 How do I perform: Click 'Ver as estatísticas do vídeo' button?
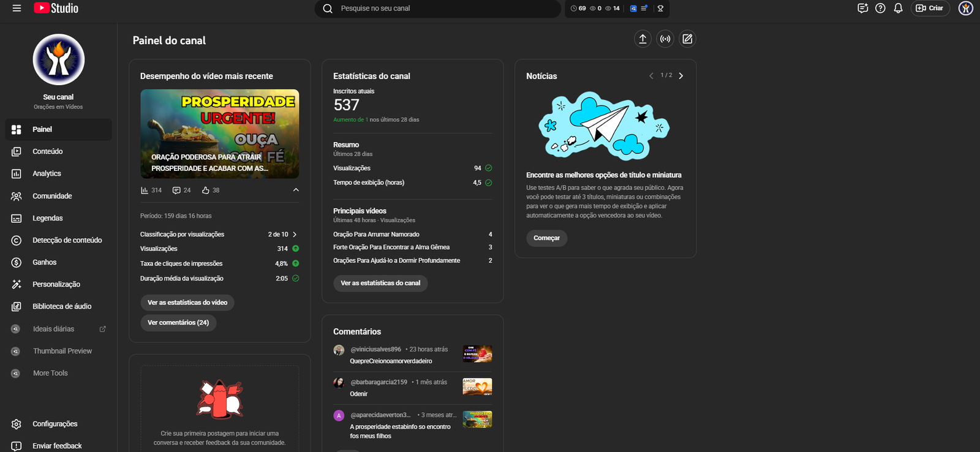pos(187,303)
